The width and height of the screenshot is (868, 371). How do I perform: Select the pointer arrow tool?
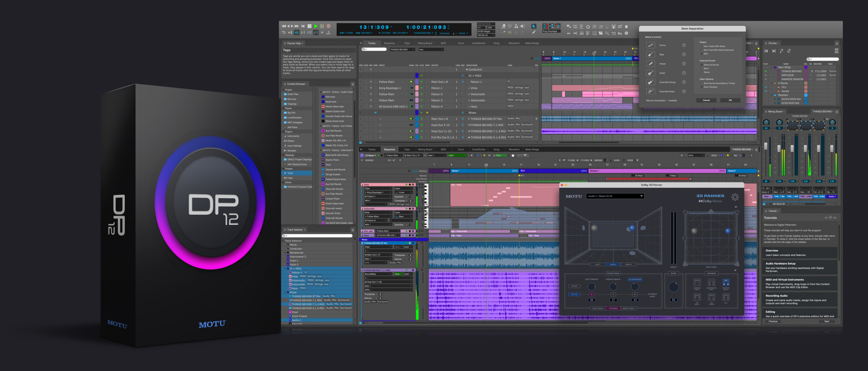533,26
